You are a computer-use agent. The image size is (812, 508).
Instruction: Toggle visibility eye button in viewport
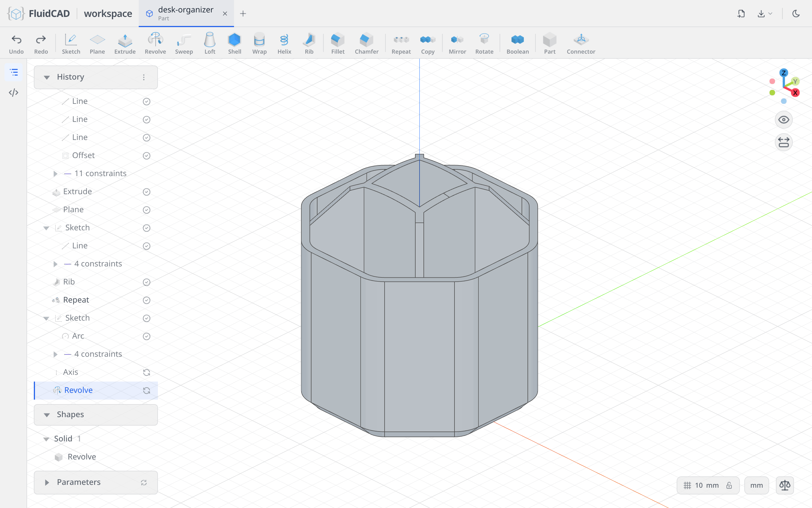(x=784, y=120)
